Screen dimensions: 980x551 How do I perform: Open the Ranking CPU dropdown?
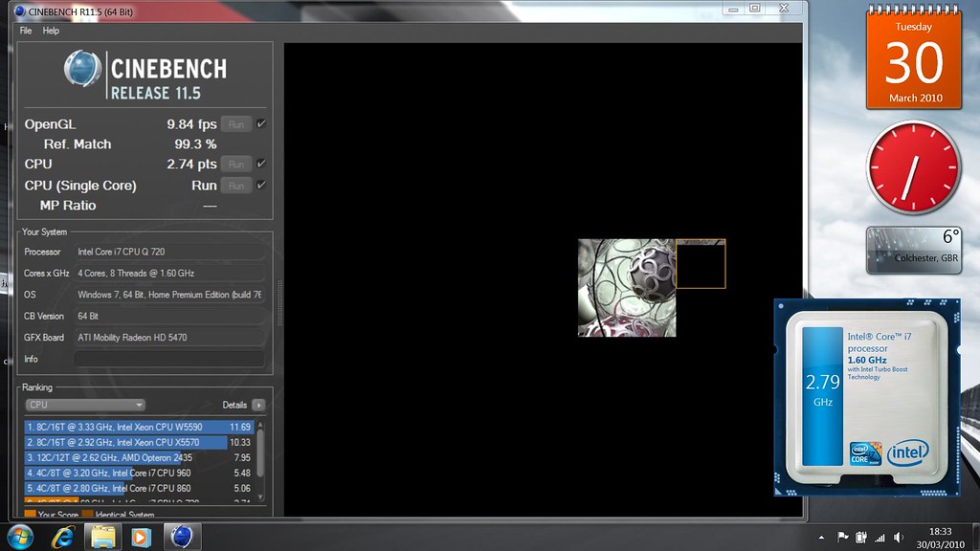(x=85, y=405)
